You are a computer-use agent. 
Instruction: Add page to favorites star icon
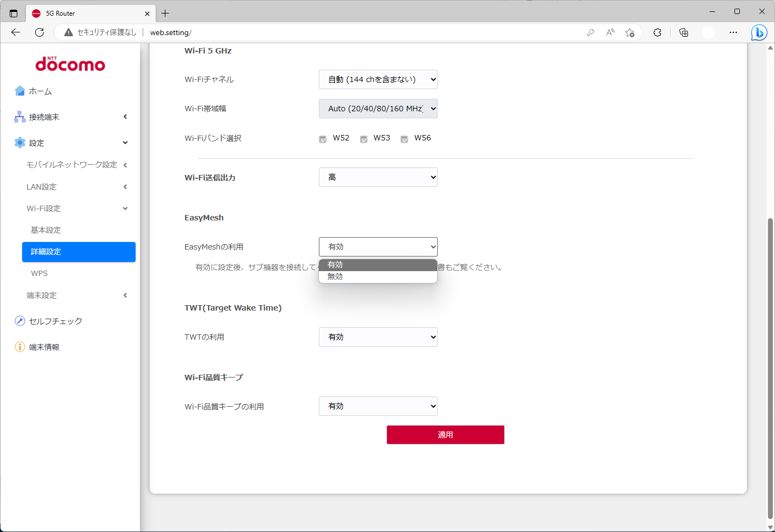coord(630,32)
